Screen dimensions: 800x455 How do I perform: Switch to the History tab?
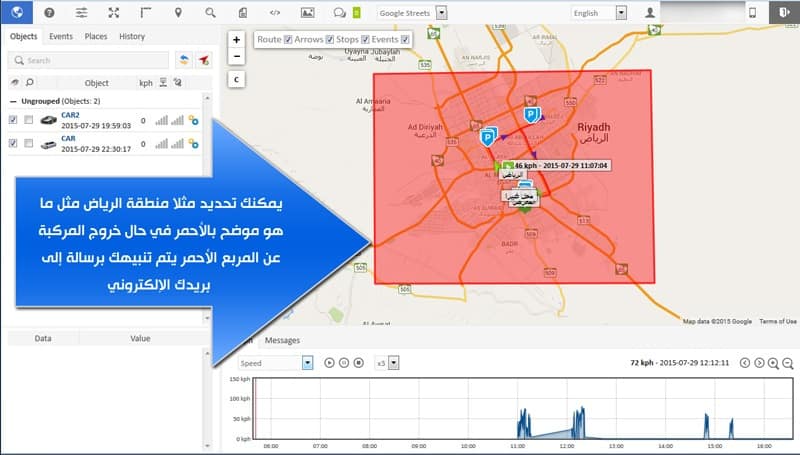[132, 36]
